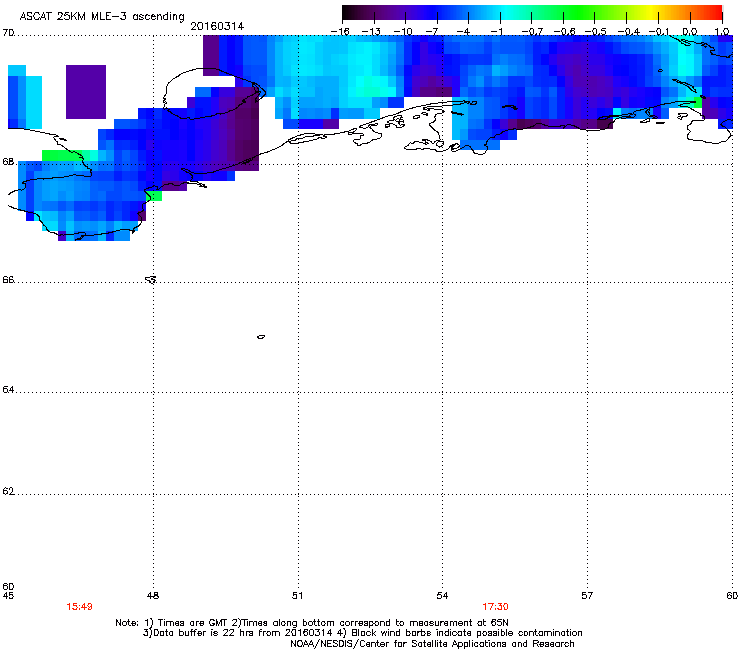Image resolution: width=740 pixels, height=650 pixels.
Task: Click the color bar label -0.7
Action: 532,32
